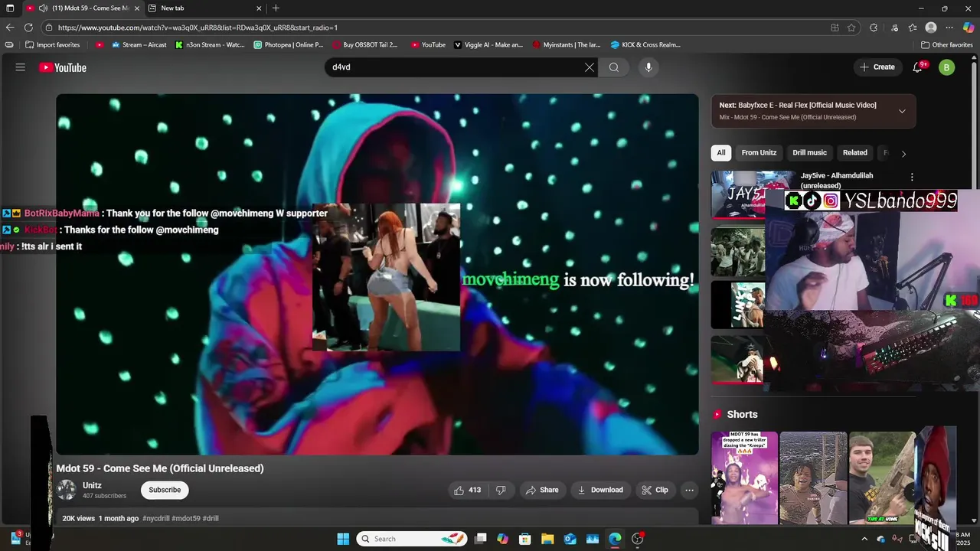The width and height of the screenshot is (980, 551).
Task: Open Other favorites folder
Action: click(946, 45)
